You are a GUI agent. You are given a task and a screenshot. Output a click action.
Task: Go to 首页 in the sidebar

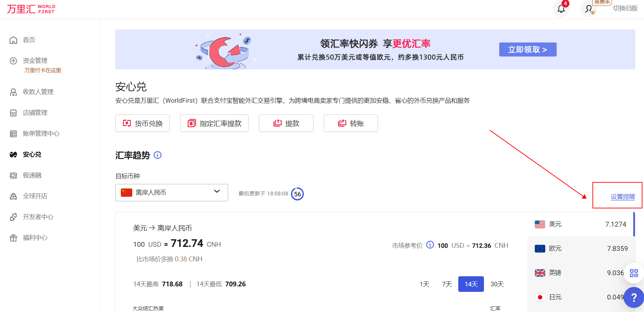click(x=29, y=40)
